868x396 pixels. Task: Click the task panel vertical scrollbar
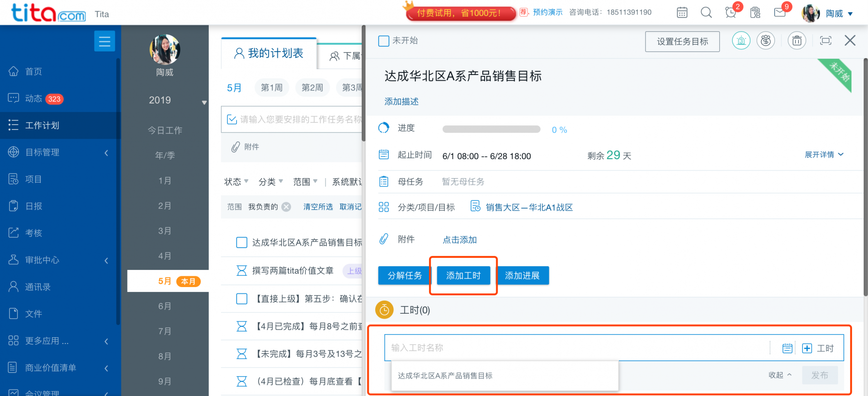(865, 176)
